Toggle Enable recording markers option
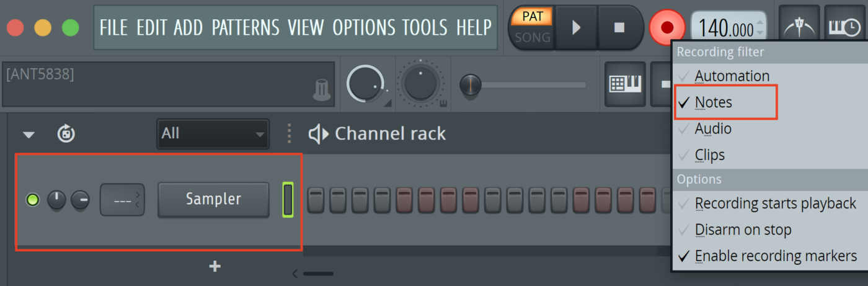 tap(776, 256)
